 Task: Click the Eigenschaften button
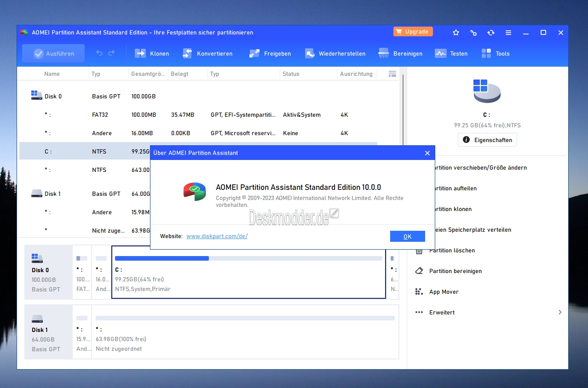point(487,140)
